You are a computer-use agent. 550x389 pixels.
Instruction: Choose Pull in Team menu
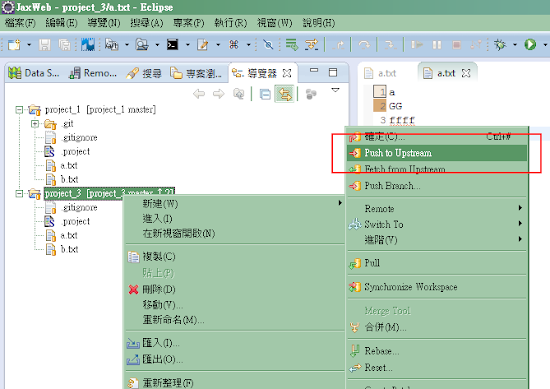[x=437, y=263]
